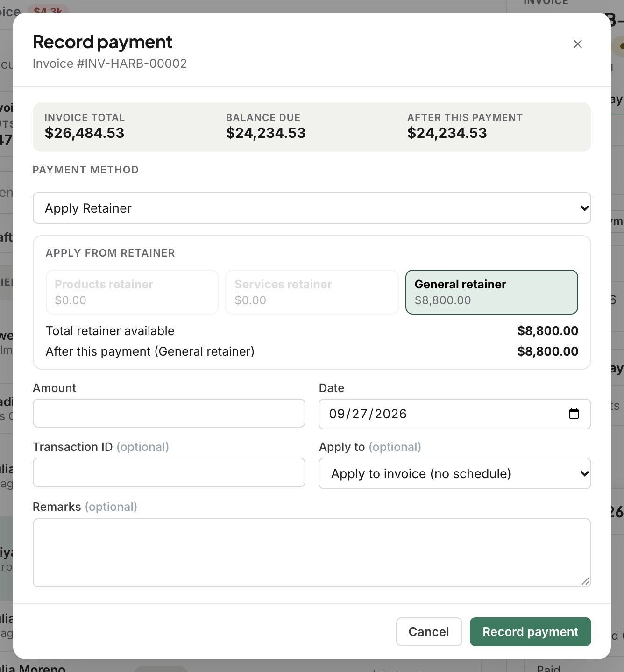
Task: Select the General retainer card
Action: [491, 292]
